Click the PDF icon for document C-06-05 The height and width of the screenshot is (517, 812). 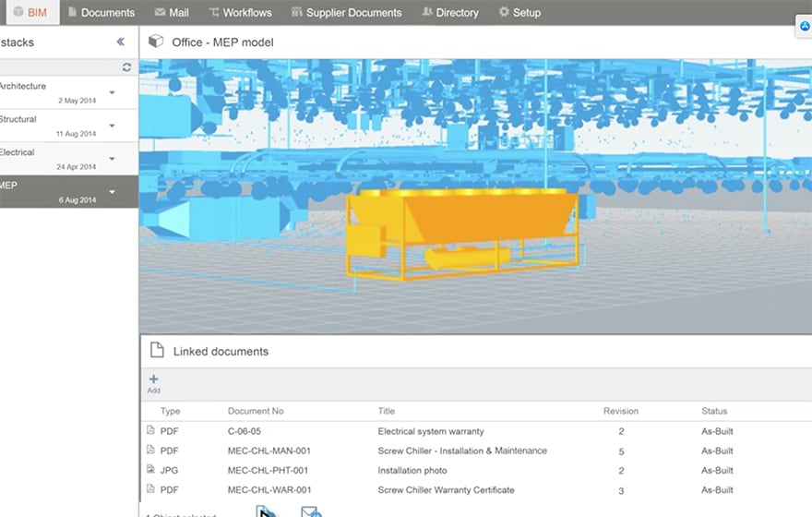[150, 430]
